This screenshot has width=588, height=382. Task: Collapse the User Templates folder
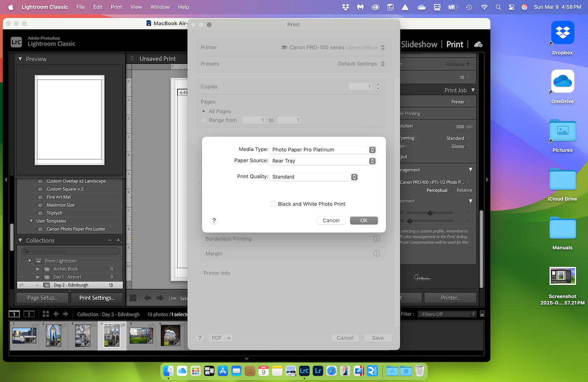[x=31, y=221]
